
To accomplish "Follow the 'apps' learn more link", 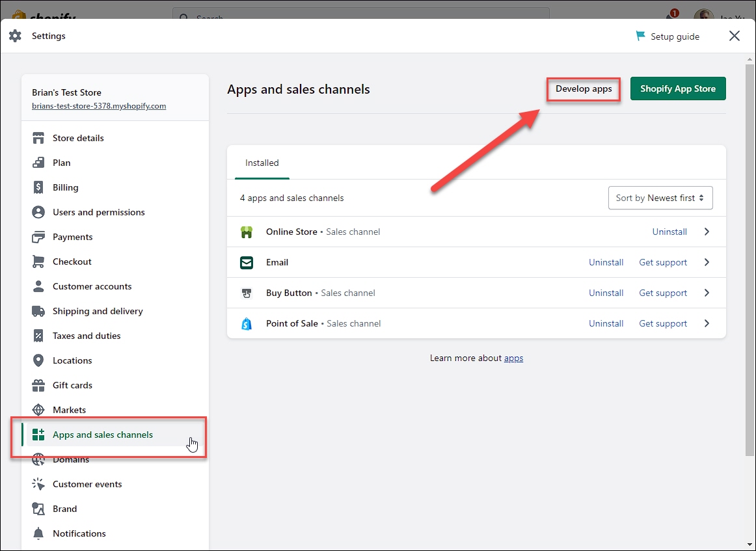I will pyautogui.click(x=513, y=358).
